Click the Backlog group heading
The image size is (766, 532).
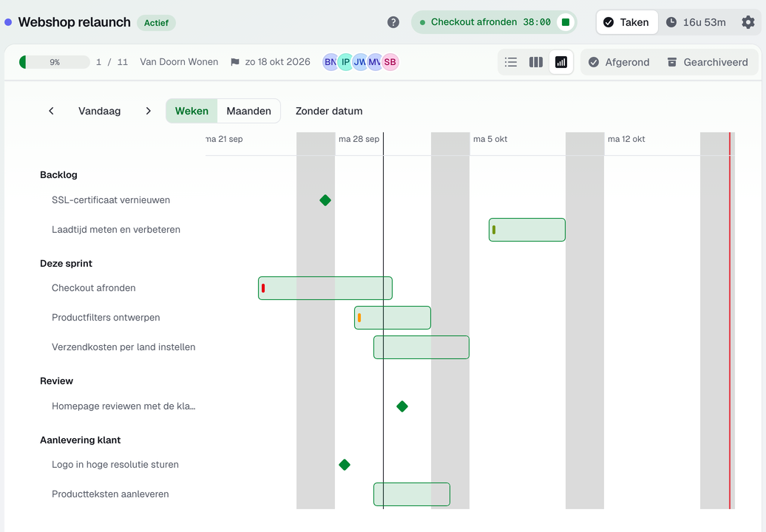(x=58, y=174)
